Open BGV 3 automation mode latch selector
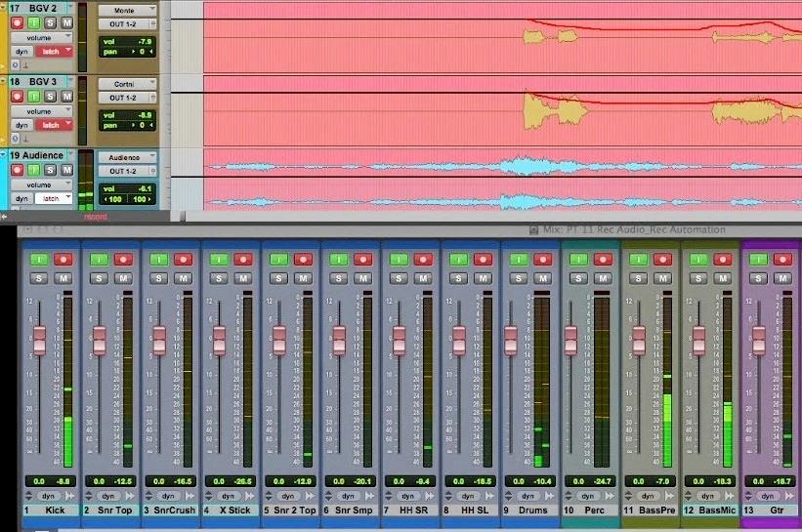The image size is (802, 532). point(54,125)
